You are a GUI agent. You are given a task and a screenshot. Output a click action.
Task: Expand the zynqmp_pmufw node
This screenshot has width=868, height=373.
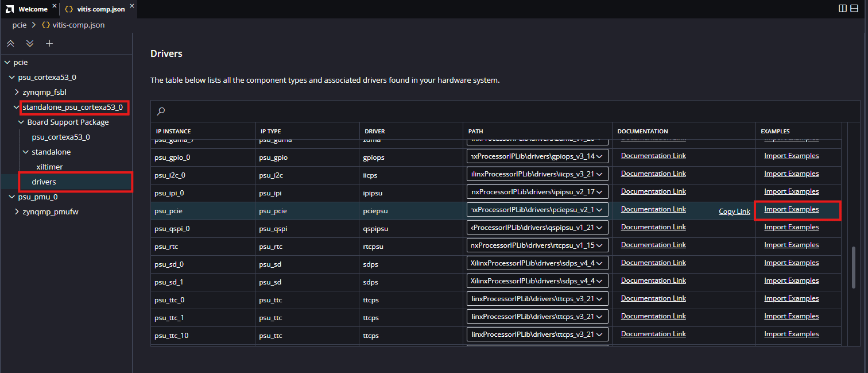(x=17, y=212)
